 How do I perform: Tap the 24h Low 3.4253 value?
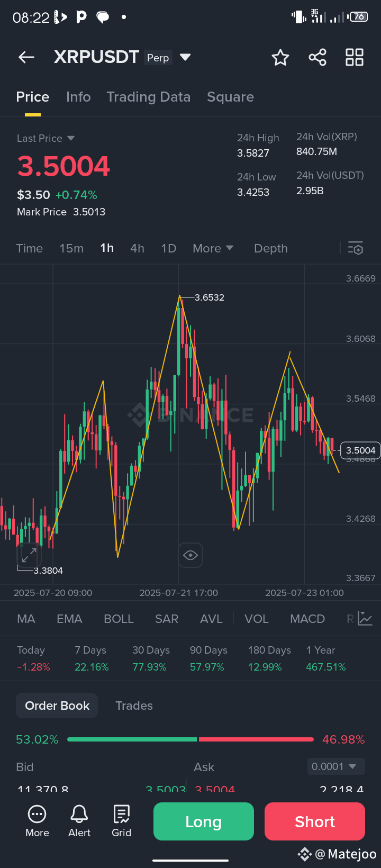(257, 184)
